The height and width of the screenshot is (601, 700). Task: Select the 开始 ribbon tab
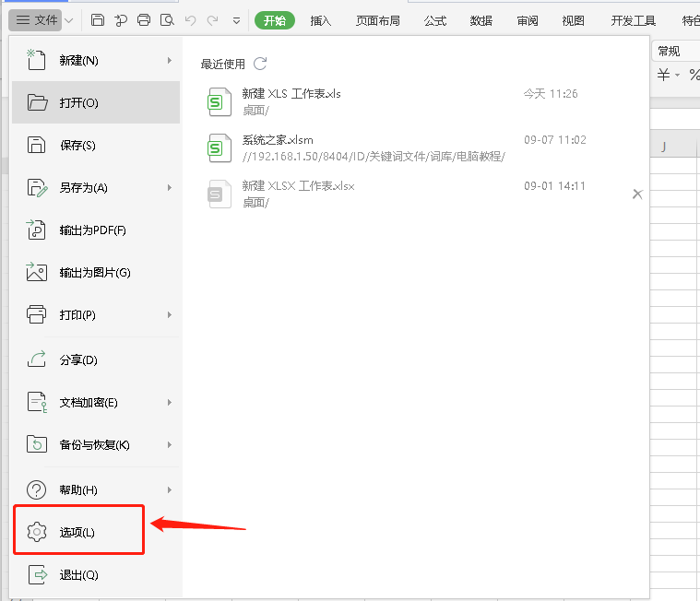point(275,20)
